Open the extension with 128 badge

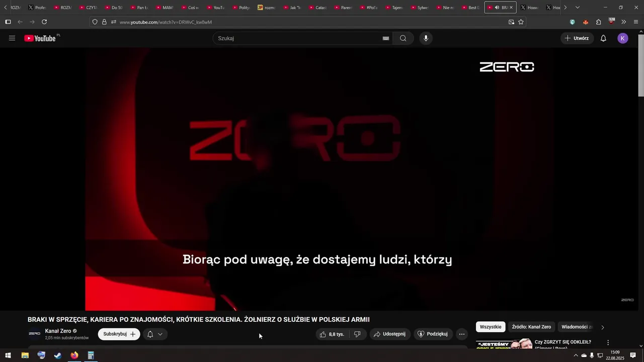(611, 22)
